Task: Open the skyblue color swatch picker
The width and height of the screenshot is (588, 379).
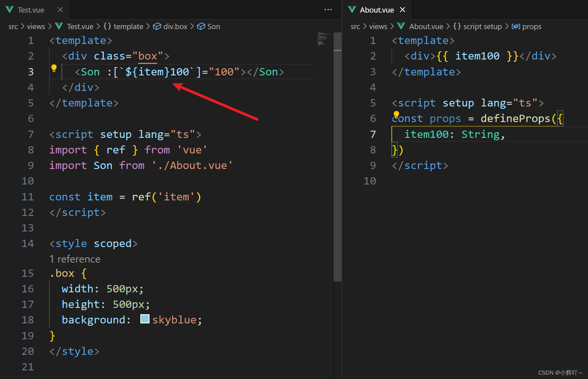Action: click(x=145, y=319)
